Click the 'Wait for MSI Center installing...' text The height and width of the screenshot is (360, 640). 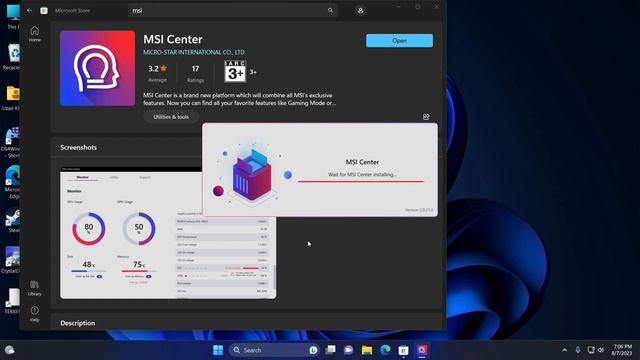point(362,174)
